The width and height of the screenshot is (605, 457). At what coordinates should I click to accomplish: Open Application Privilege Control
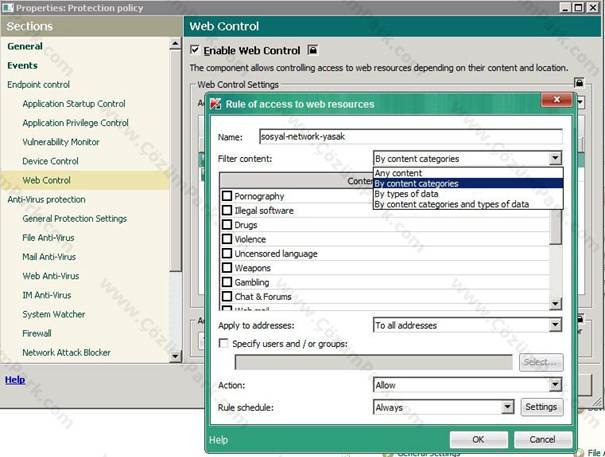point(76,123)
